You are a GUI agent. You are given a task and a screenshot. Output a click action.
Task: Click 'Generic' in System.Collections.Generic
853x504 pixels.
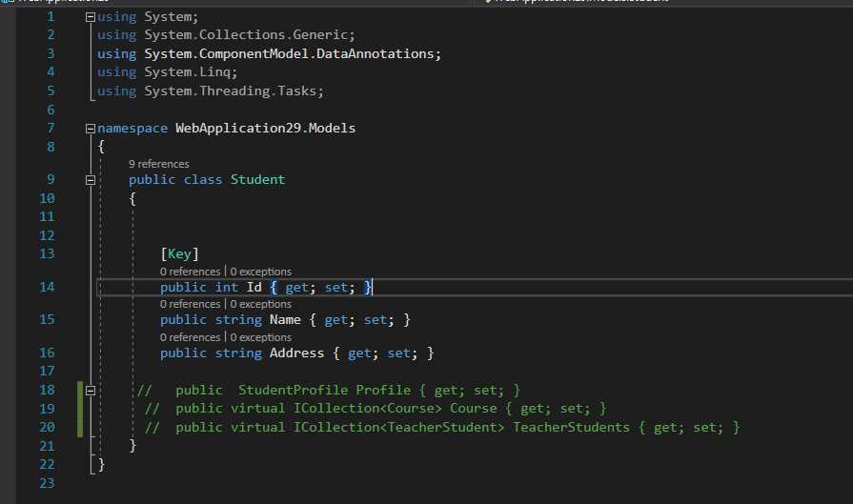point(320,35)
